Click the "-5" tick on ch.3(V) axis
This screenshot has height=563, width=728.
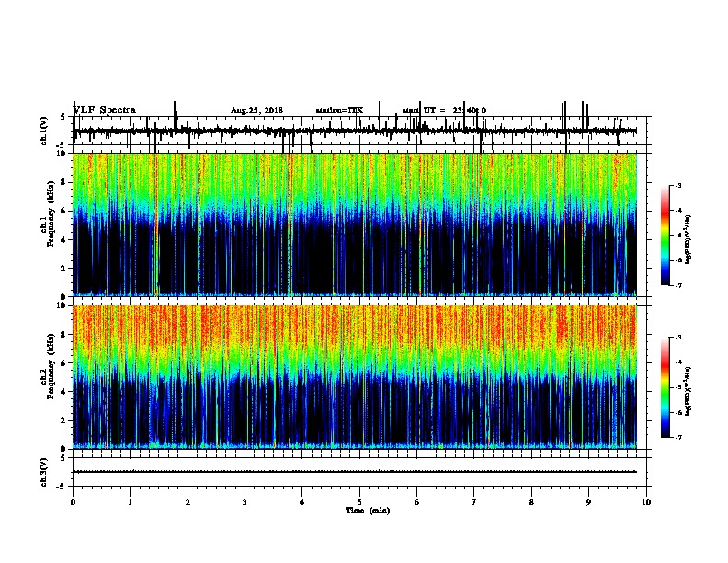62,487
